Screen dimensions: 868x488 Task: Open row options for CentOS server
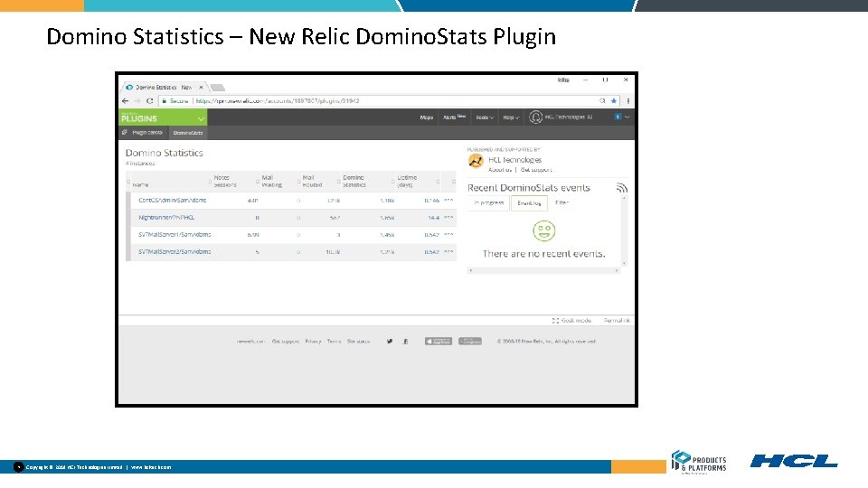(448, 201)
